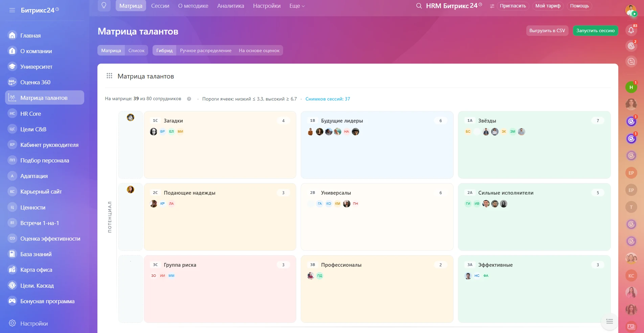The height and width of the screenshot is (333, 644).
Task: Click МИ employee badge in Загадки
Action: point(180,132)
